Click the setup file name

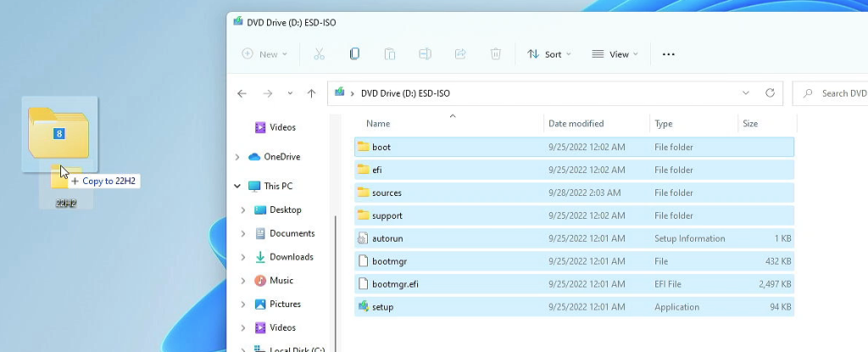click(382, 307)
